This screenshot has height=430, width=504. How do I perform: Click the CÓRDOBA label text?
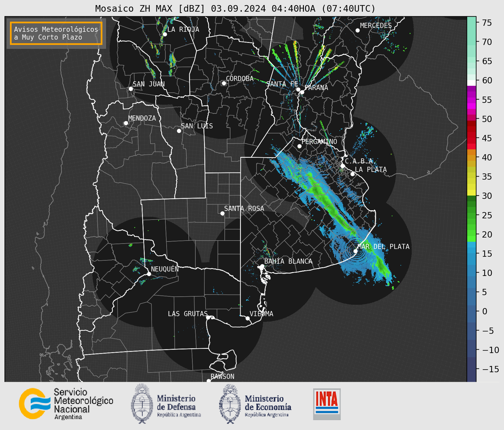[240, 79]
